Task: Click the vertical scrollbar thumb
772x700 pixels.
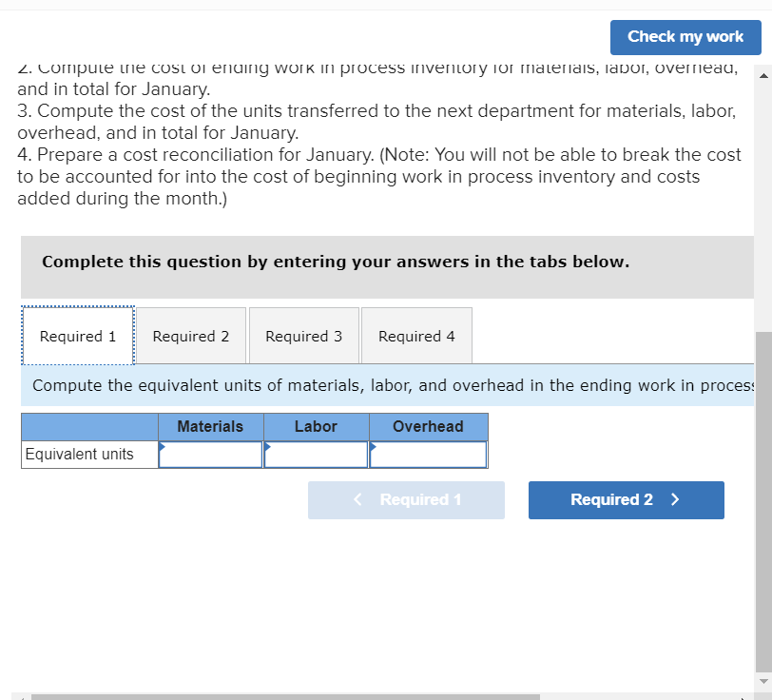Action: [763, 501]
